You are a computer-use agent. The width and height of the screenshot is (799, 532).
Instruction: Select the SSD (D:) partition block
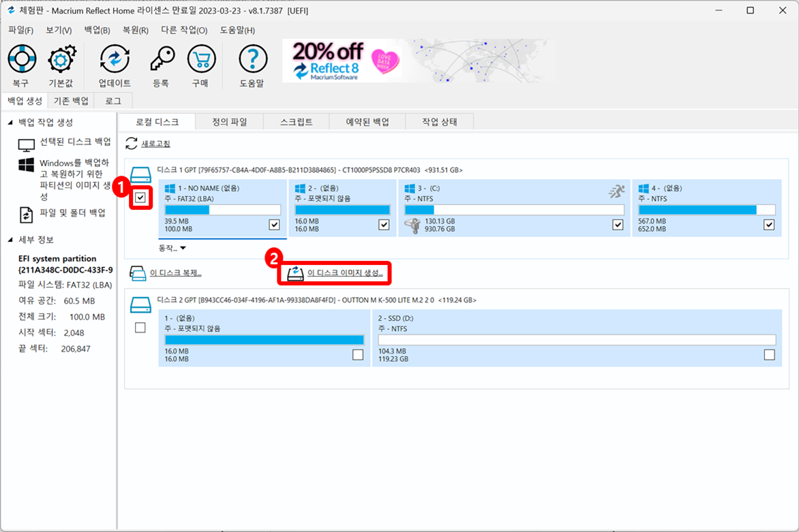(577, 338)
